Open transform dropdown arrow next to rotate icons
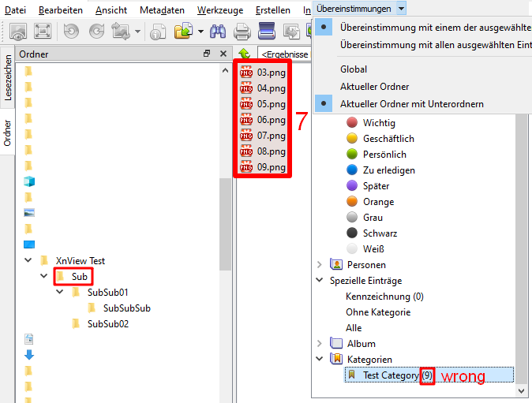This screenshot has width=532, height=403. pyautogui.click(x=137, y=32)
